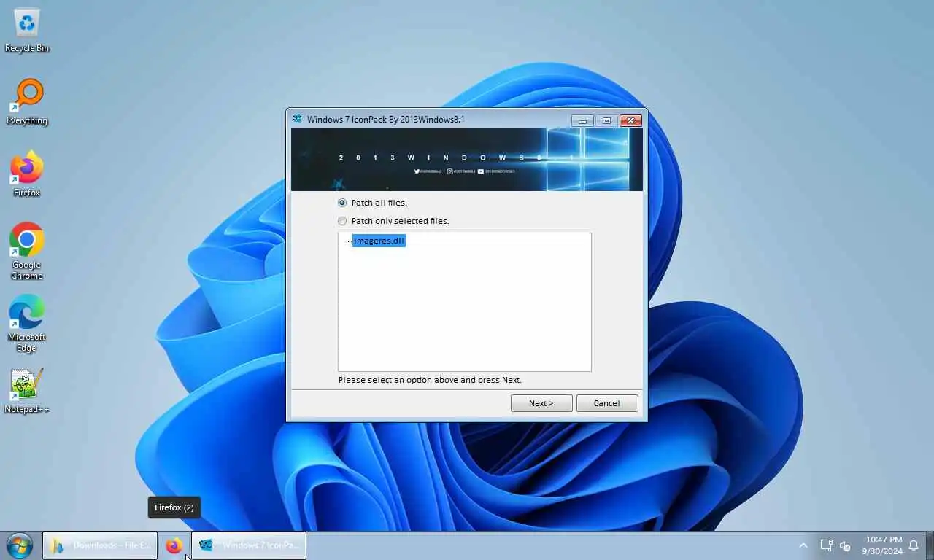The image size is (934, 560).
Task: Open network status tray icon
Action: 826,545
